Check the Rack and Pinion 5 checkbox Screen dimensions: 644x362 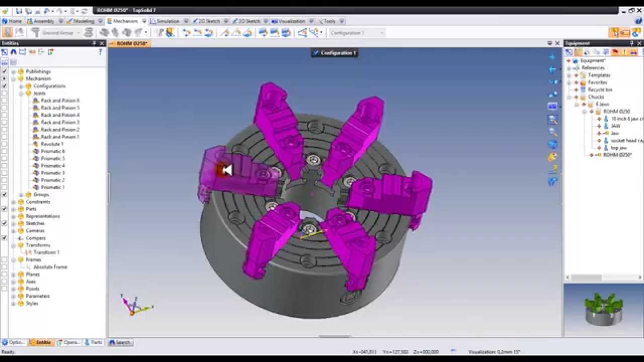[x=5, y=108]
